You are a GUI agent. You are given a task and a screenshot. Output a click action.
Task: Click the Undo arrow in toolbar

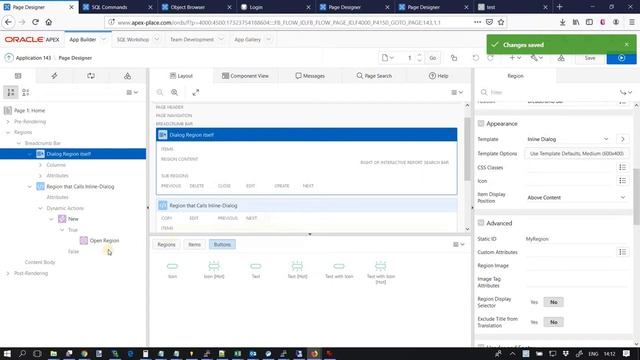[x=476, y=58]
